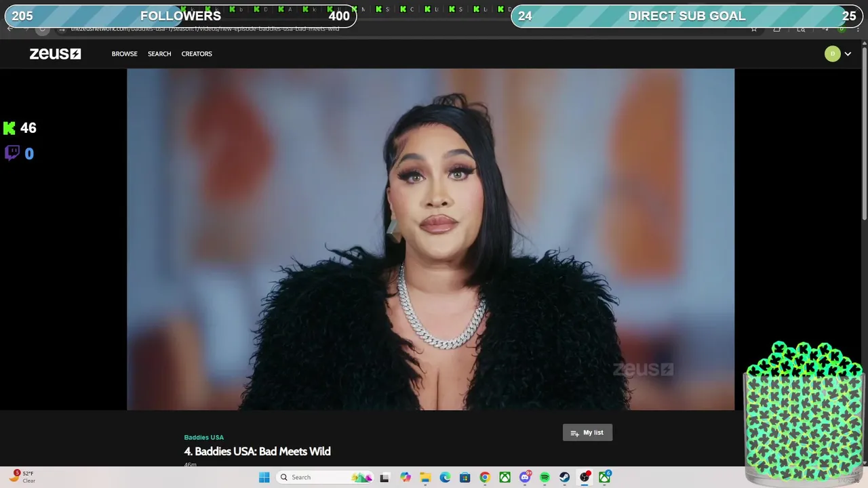Open Microsoft Store from taskbar
The width and height of the screenshot is (868, 488).
pyautogui.click(x=465, y=477)
